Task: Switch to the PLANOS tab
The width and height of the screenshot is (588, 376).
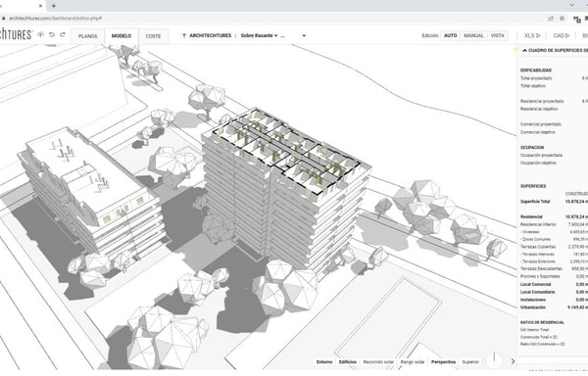Action: tap(88, 36)
